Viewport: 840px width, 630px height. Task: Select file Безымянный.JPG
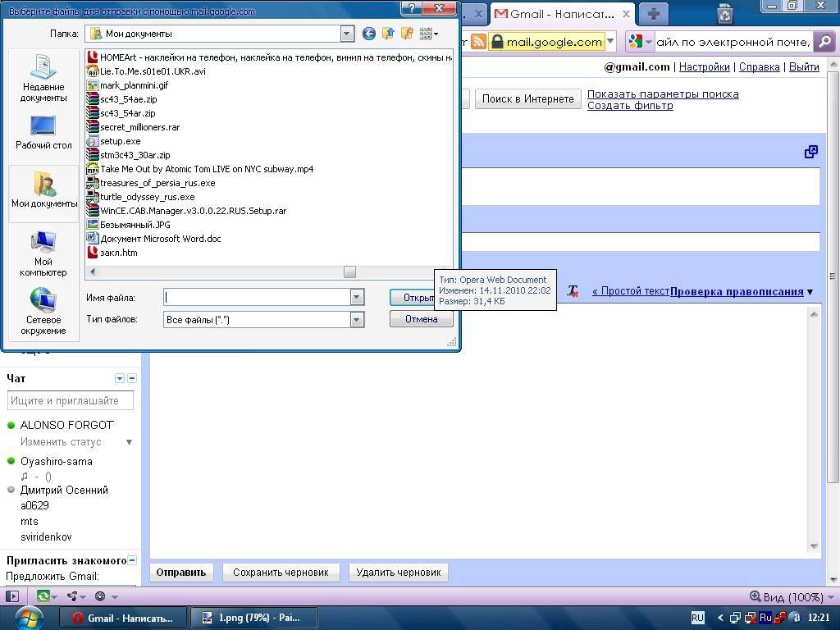click(x=129, y=225)
